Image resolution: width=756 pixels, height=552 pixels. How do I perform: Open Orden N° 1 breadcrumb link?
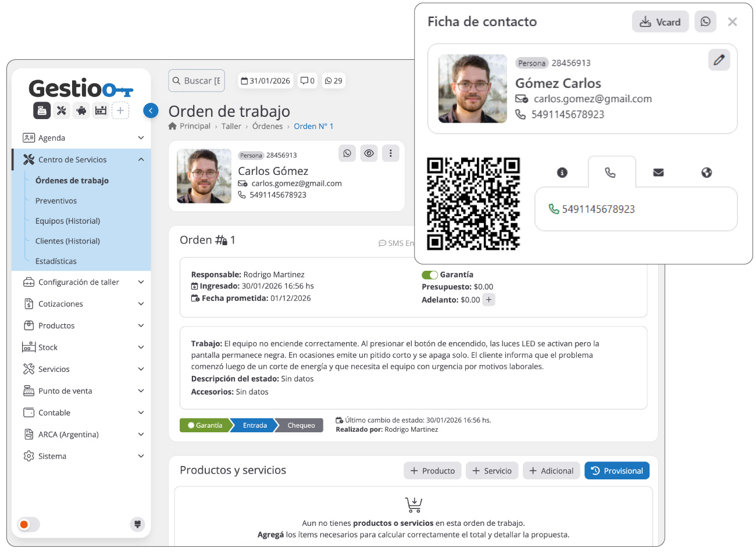pyautogui.click(x=313, y=126)
